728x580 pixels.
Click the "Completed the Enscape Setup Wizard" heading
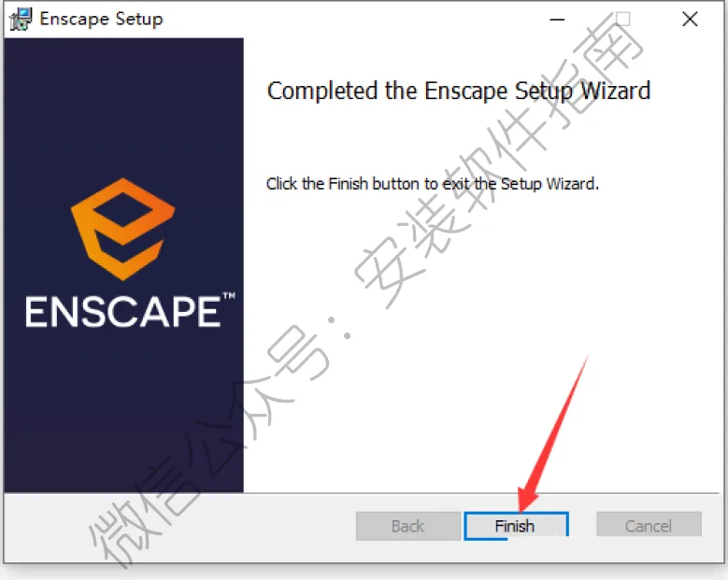point(459,91)
